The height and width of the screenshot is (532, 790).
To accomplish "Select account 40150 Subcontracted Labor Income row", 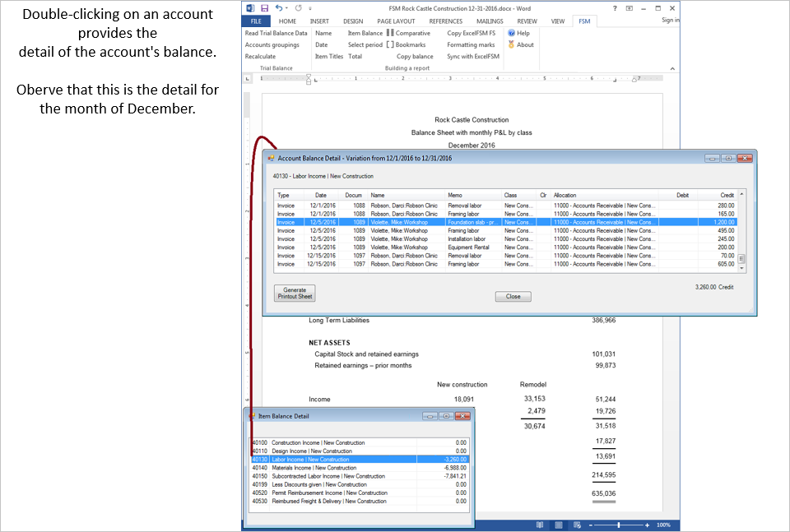I will pos(360,476).
